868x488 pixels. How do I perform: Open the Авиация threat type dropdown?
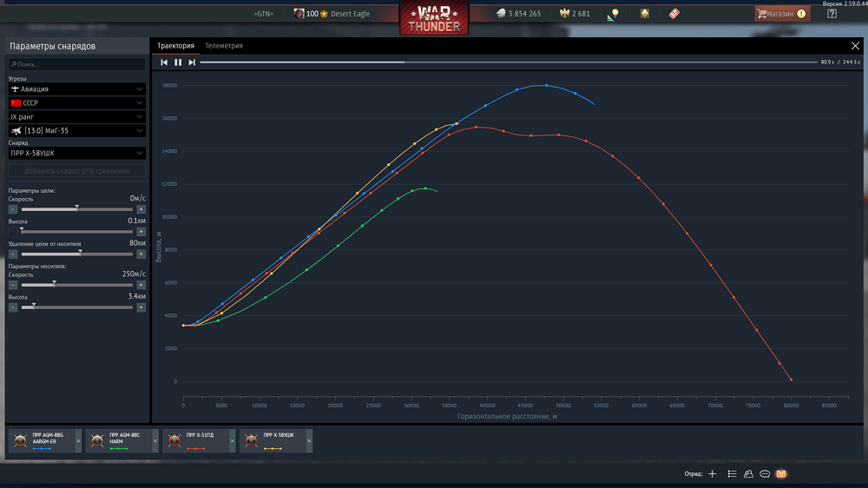tap(77, 89)
